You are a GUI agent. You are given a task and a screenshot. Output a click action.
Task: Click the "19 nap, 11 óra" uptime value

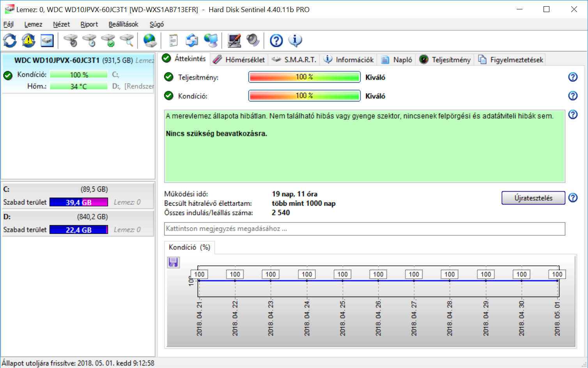[295, 194]
